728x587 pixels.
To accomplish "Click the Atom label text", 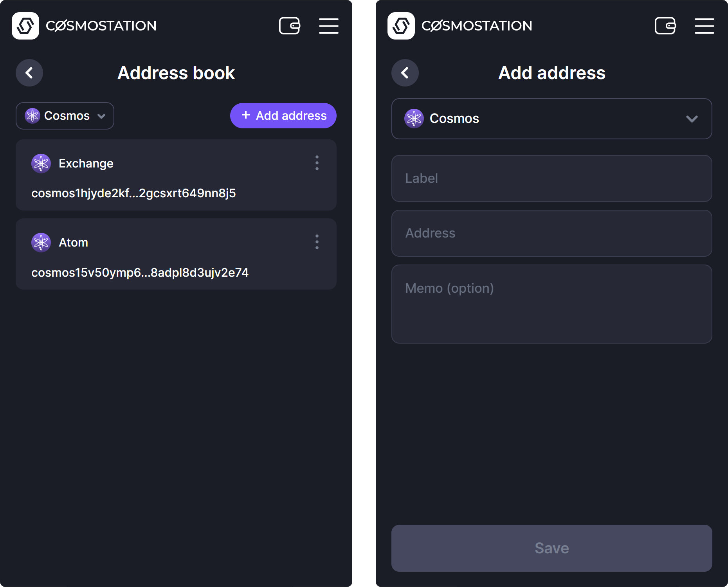I will point(73,243).
